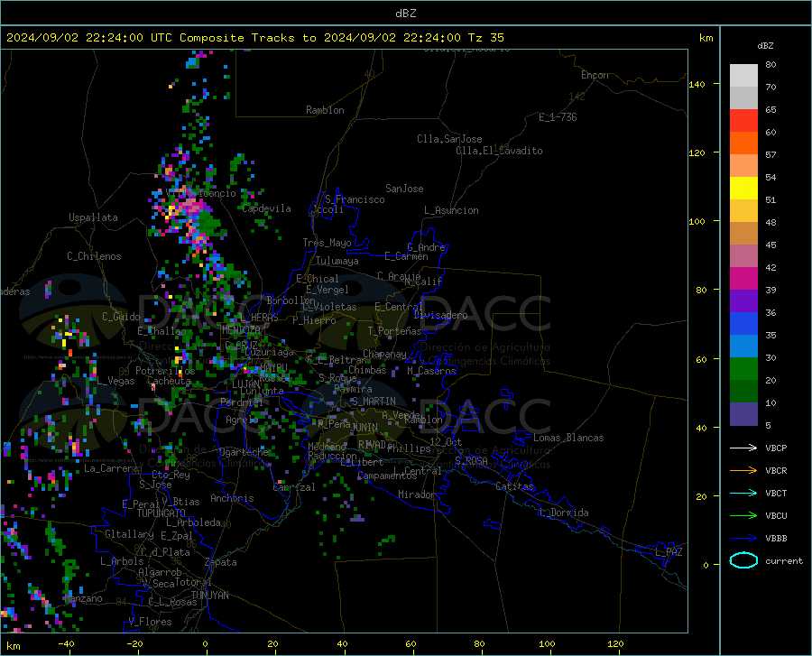
Task: Click the 'Catitas' map label
Action: 514,486
